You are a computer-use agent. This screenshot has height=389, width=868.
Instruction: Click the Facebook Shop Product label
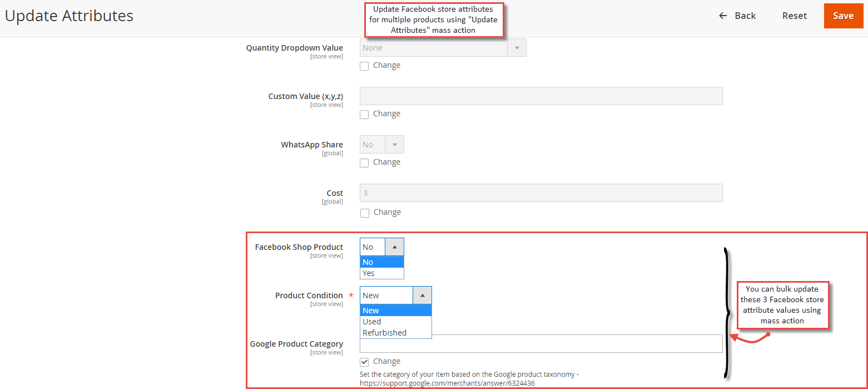pyautogui.click(x=299, y=247)
